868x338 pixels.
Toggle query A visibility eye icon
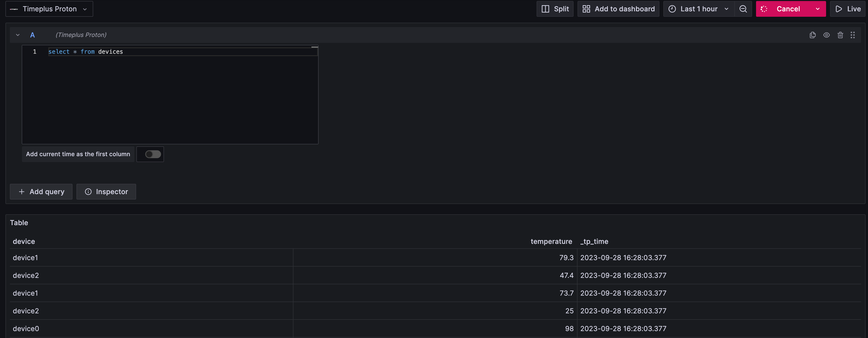[x=826, y=35]
